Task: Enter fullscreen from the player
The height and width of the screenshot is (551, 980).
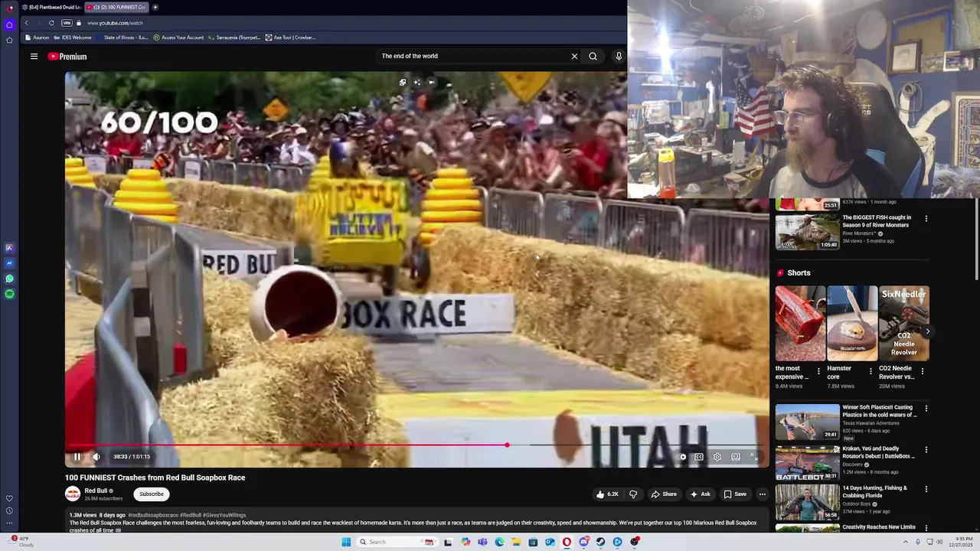Action: point(754,457)
